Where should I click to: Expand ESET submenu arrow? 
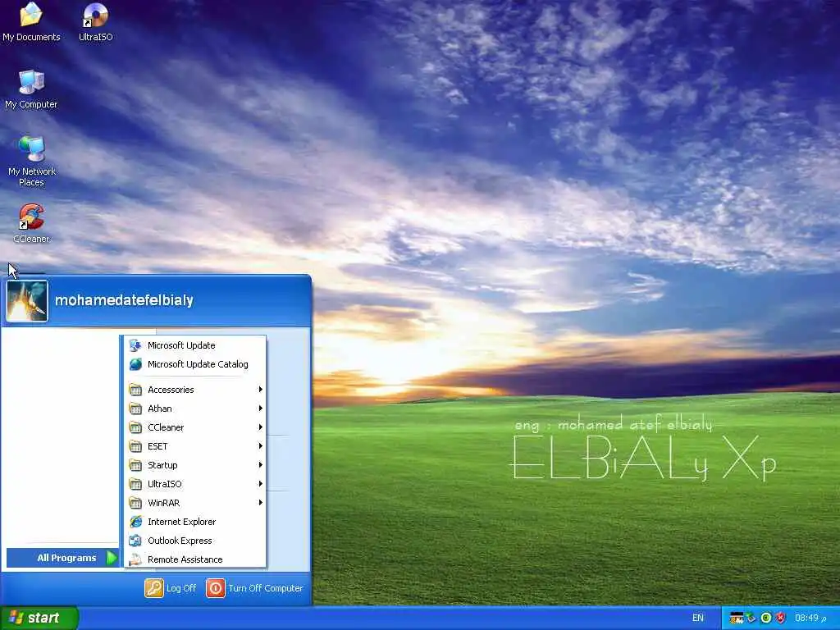(x=260, y=445)
